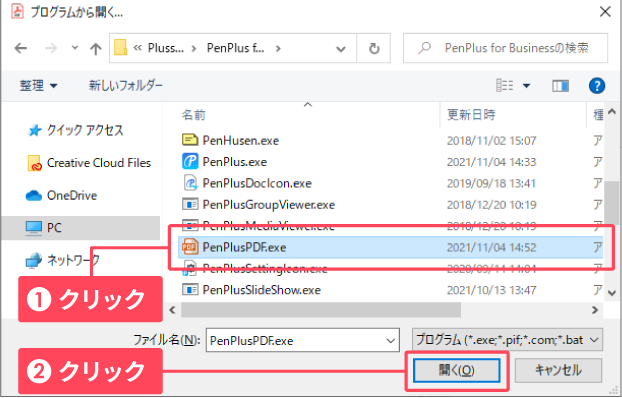This screenshot has width=622, height=398.
Task: Click the horizontal scrollbar right arrow
Action: coord(595,310)
